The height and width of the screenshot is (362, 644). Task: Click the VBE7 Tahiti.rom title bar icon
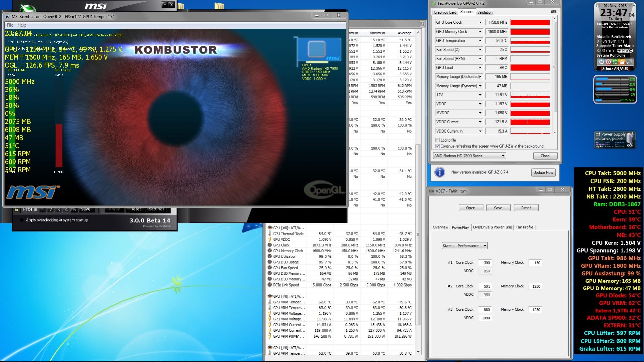[x=432, y=191]
